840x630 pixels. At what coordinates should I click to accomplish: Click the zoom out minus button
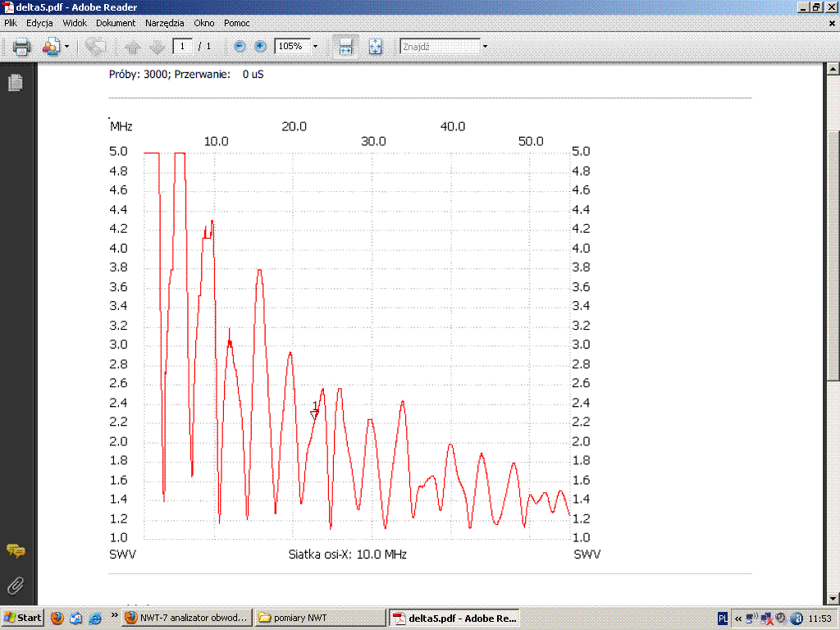[x=240, y=47]
